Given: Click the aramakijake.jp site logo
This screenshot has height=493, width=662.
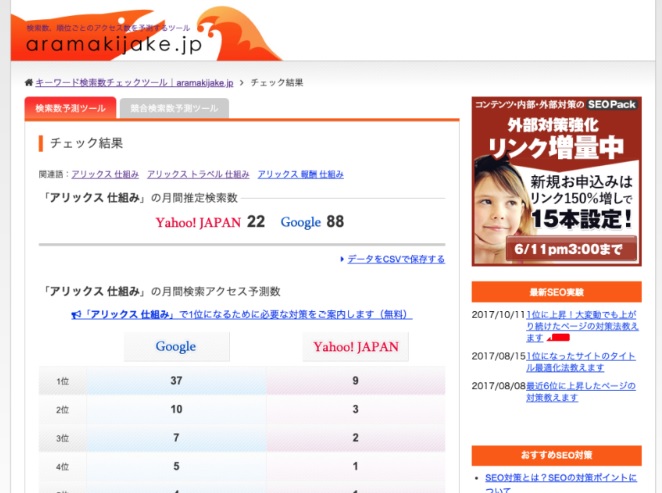Looking at the screenshot, I should [x=115, y=43].
